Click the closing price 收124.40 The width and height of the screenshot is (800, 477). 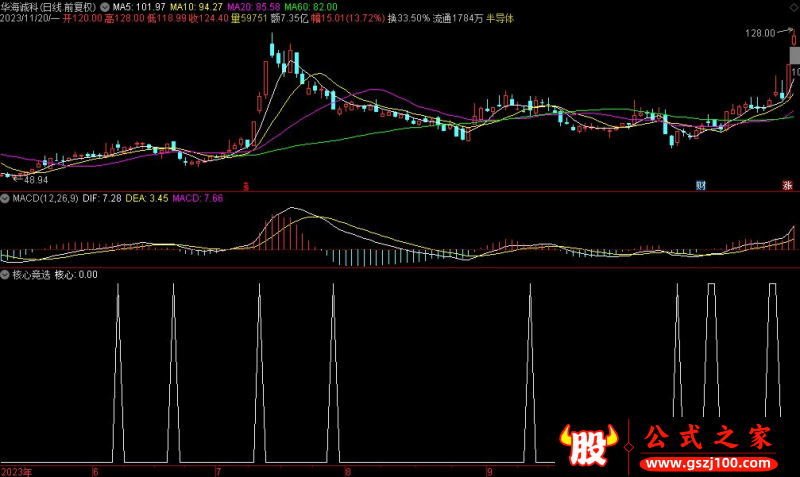[x=209, y=19]
